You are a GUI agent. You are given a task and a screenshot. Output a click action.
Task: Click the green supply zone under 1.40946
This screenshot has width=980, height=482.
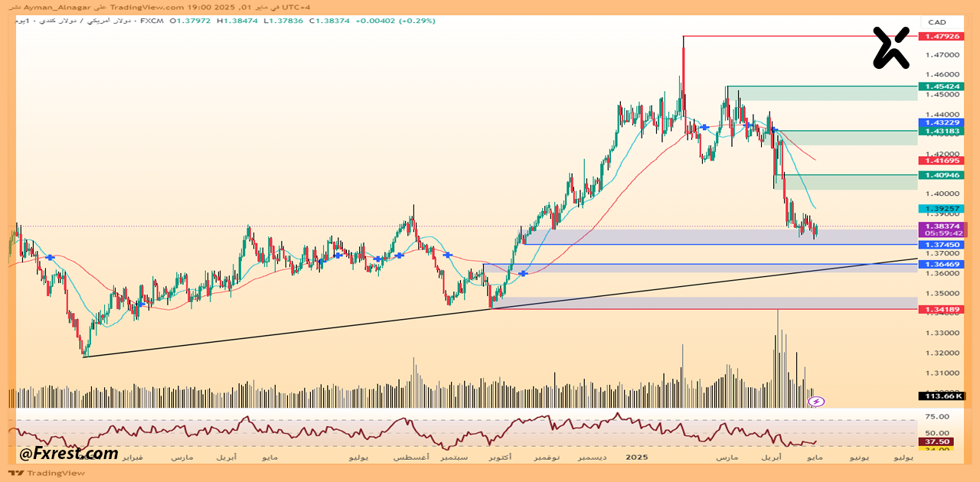tap(845, 182)
